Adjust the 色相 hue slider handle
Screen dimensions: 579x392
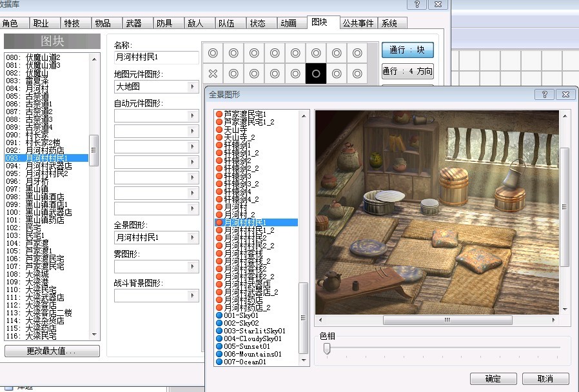click(327, 348)
